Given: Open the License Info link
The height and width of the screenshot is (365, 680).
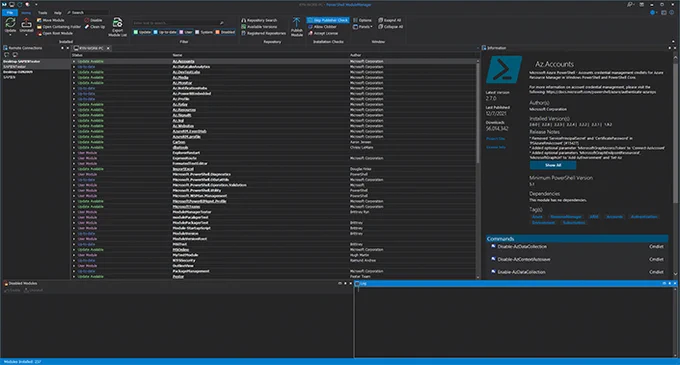Looking at the screenshot, I should tap(496, 147).
